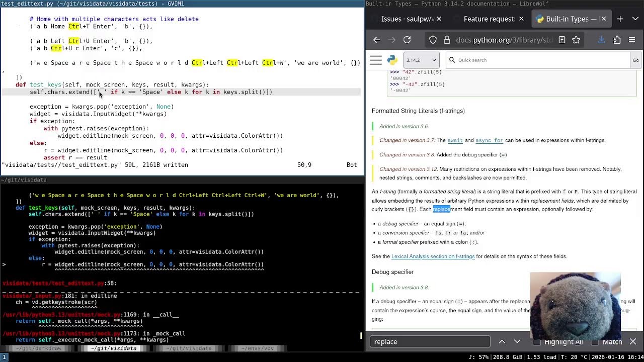Expand the 3.14.2 version dropdown
The height and width of the screenshot is (362, 644).
click(421, 60)
